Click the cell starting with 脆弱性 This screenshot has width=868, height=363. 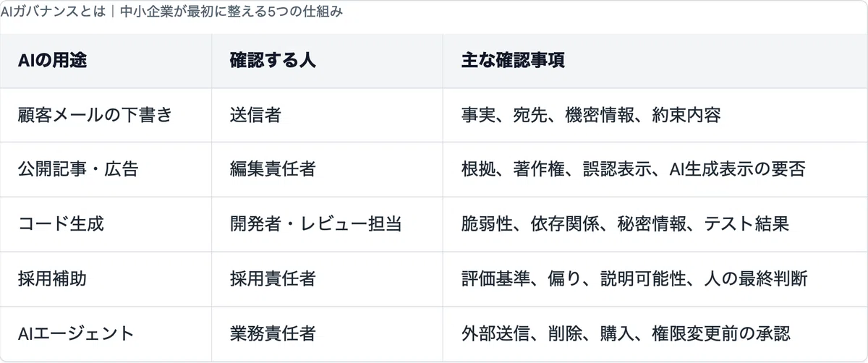(655, 223)
